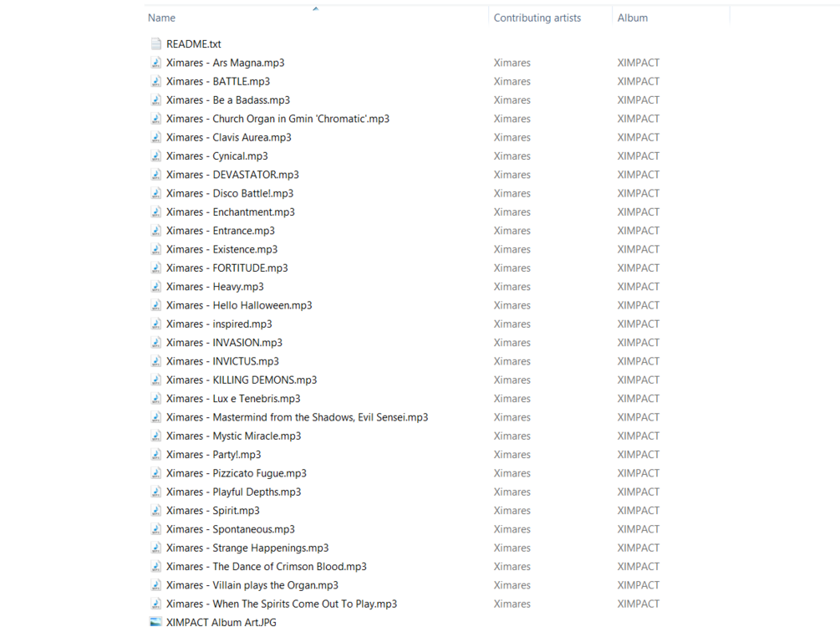The image size is (840, 642).
Task: Click the mp3 icon for Clavis Aurea
Action: (x=156, y=137)
